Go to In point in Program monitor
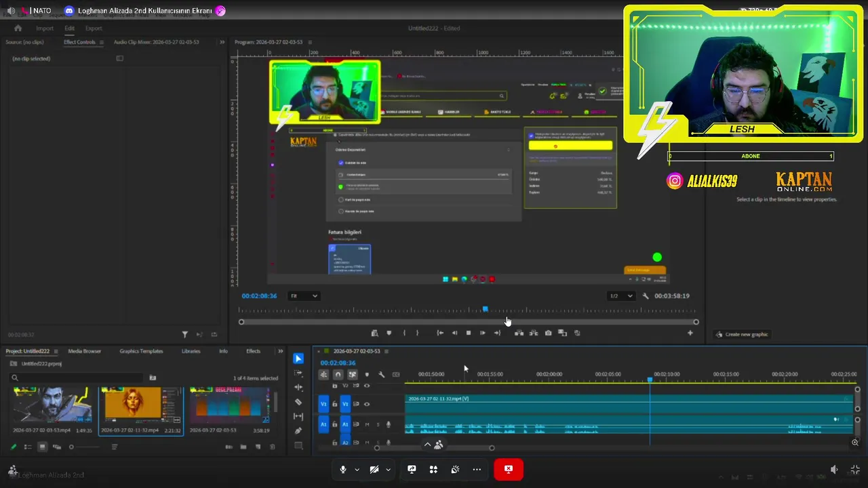Image resolution: width=868 pixels, height=488 pixels. (440, 333)
